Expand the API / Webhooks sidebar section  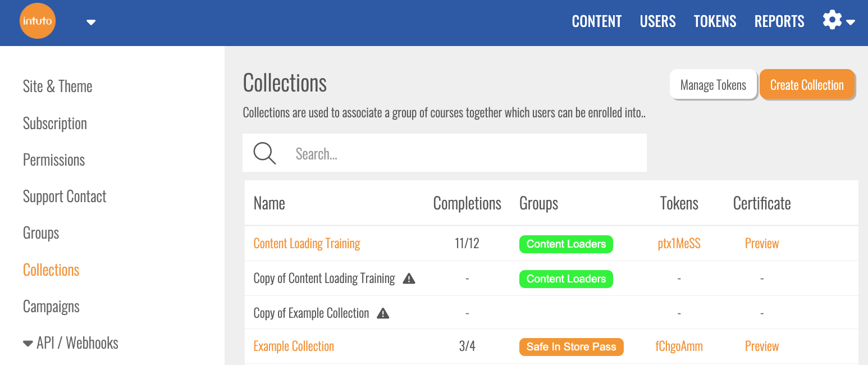71,343
